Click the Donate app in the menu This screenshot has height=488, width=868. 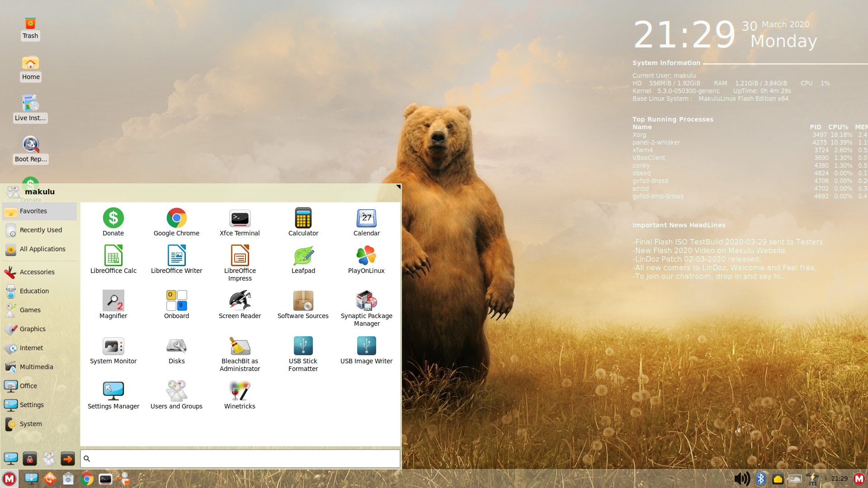coord(113,222)
